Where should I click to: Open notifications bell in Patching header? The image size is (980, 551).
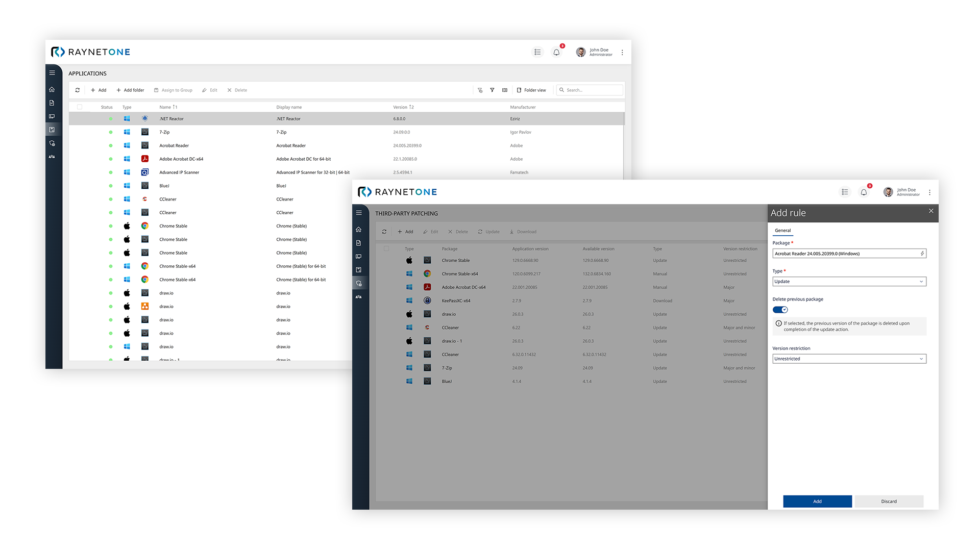pos(864,192)
